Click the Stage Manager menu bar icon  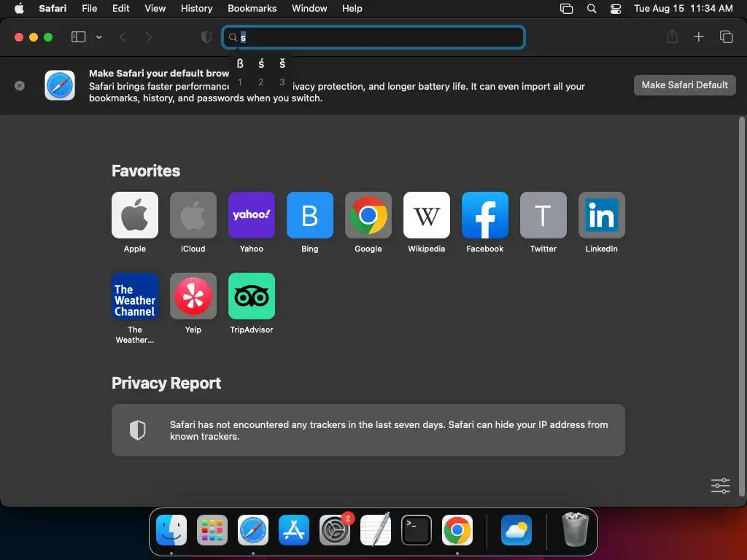pyautogui.click(x=566, y=9)
